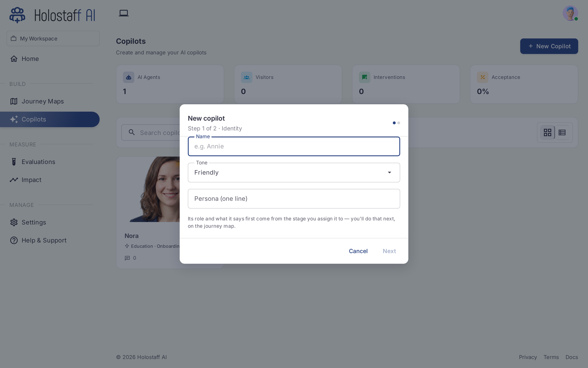Click the message count icon on Nora card
Viewport: 588px width, 368px height.
tap(127, 258)
